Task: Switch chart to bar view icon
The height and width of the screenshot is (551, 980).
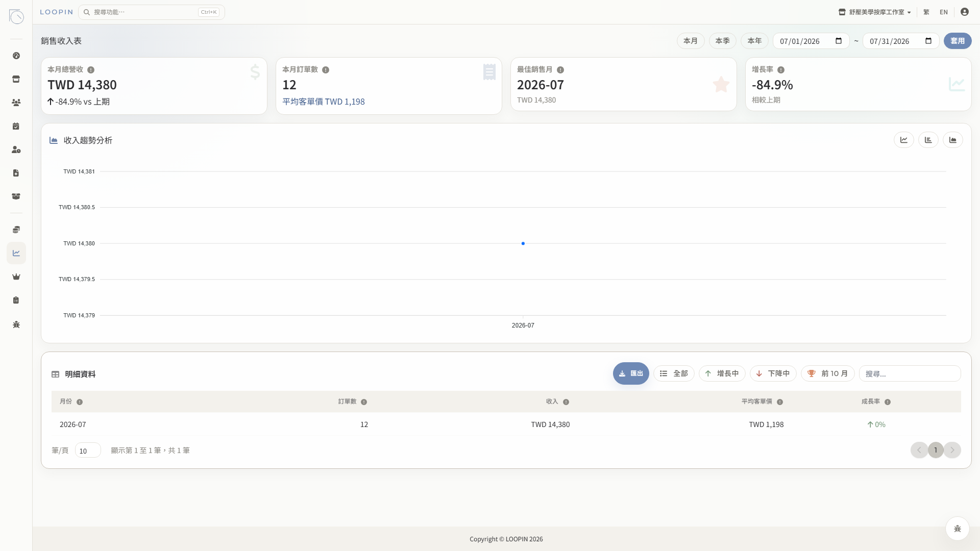Action: (x=928, y=140)
